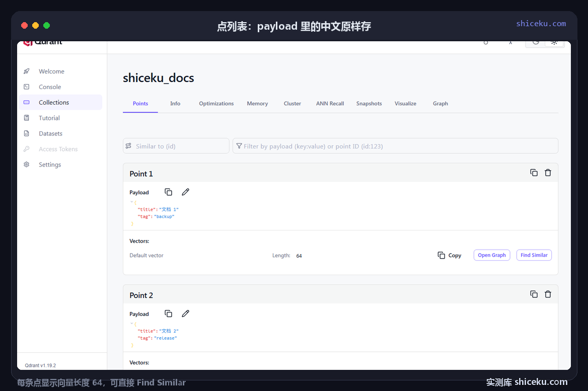Click the file icon beside Datasets
Viewport: 588px width, 391px height.
[27, 133]
